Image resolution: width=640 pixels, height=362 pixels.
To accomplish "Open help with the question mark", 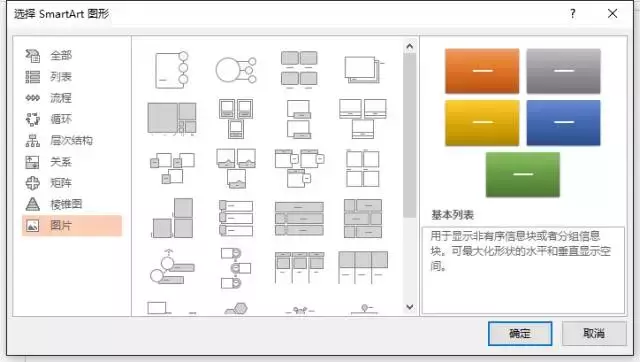I will pyautogui.click(x=573, y=13).
